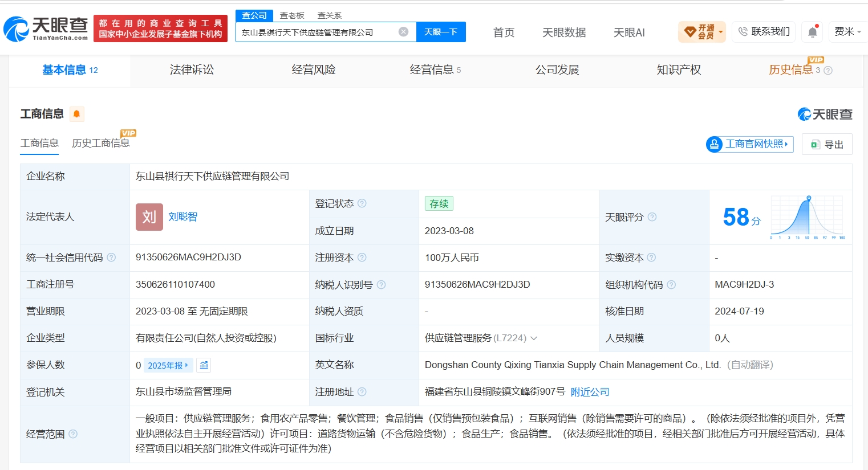Click help icon beside 组织机构代码
The height and width of the screenshot is (470, 868).
(x=671, y=284)
